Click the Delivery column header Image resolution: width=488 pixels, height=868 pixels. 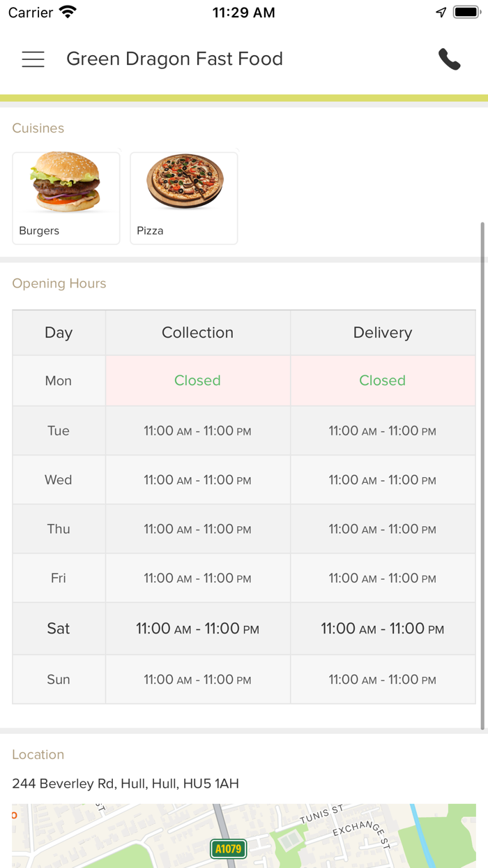[x=383, y=333]
